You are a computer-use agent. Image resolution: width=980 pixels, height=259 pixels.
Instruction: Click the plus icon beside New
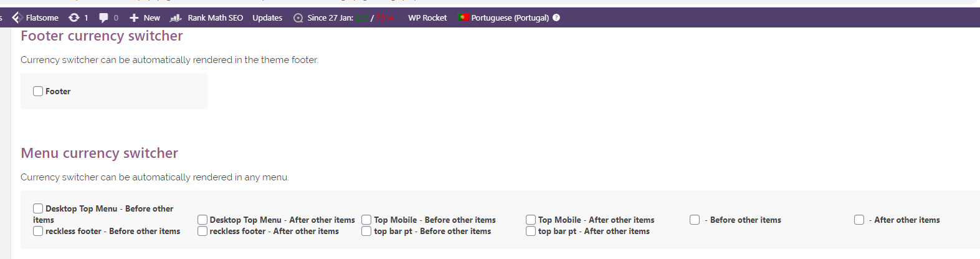pos(134,17)
